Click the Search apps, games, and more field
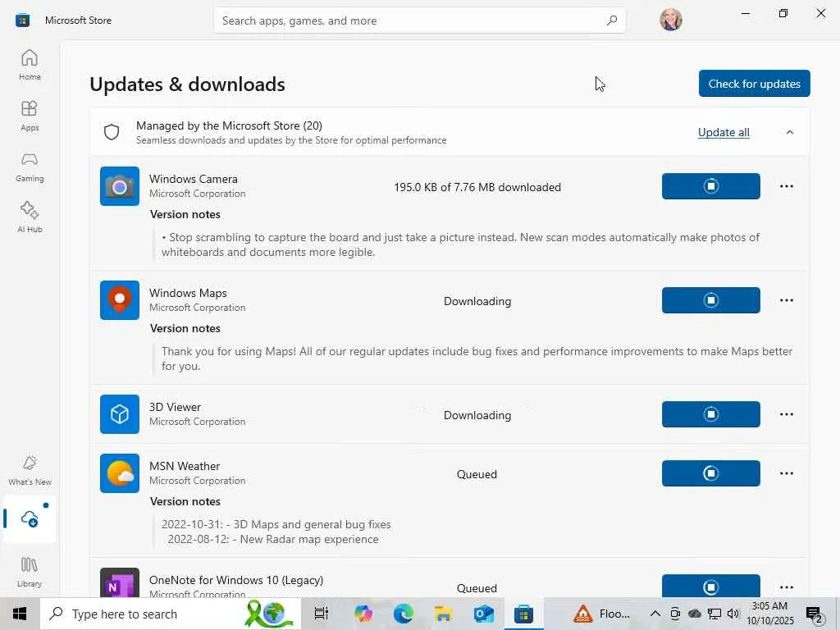Image resolution: width=840 pixels, height=630 pixels. tap(419, 21)
